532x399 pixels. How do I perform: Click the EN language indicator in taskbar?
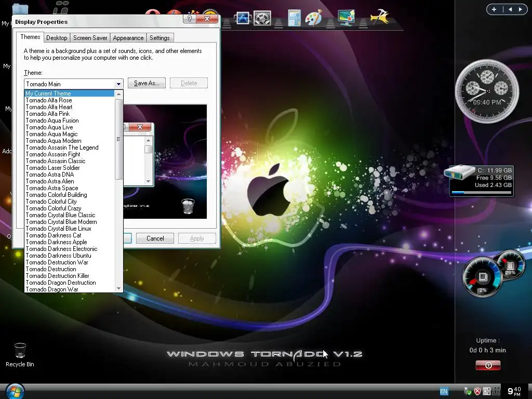444,391
